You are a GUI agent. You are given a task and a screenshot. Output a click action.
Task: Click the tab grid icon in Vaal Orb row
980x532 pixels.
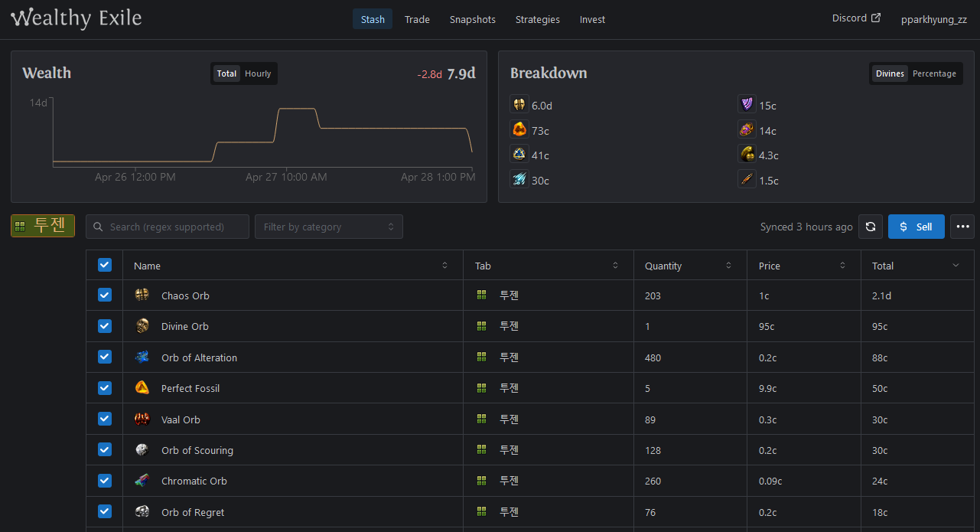coord(481,419)
